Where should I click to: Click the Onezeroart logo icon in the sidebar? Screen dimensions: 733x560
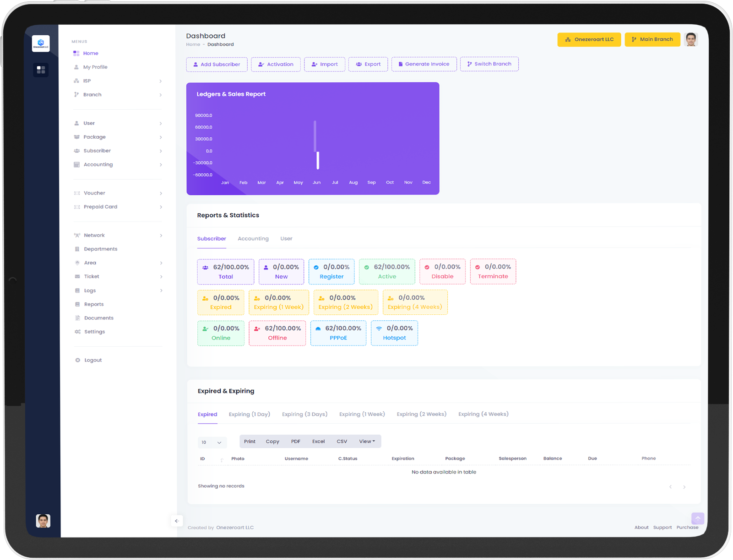tap(41, 43)
